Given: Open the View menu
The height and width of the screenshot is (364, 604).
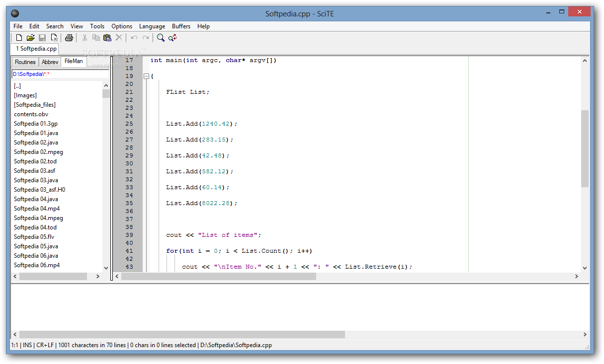Looking at the screenshot, I should coord(77,26).
